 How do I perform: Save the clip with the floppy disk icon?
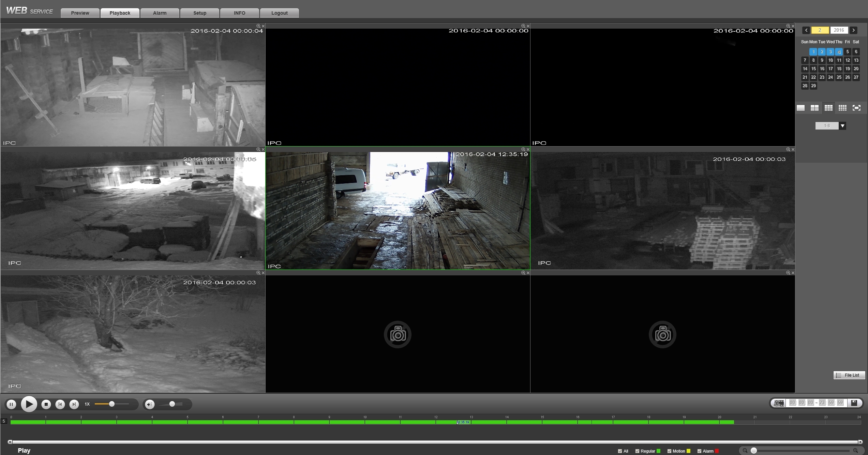coord(854,403)
